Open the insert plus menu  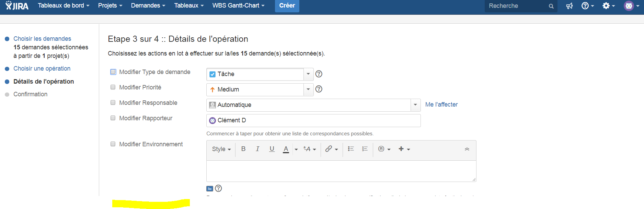404,149
